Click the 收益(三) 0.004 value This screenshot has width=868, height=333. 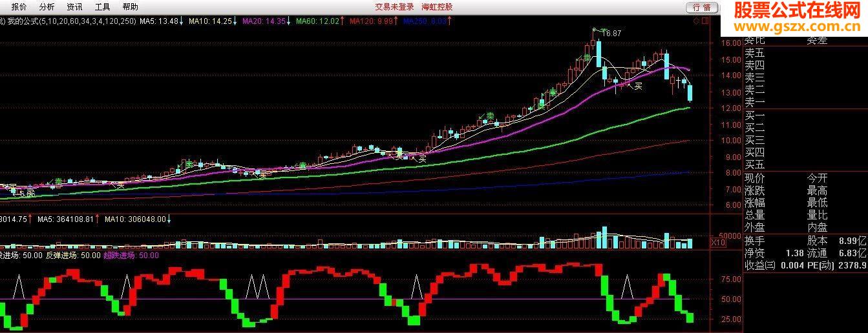tap(774, 265)
